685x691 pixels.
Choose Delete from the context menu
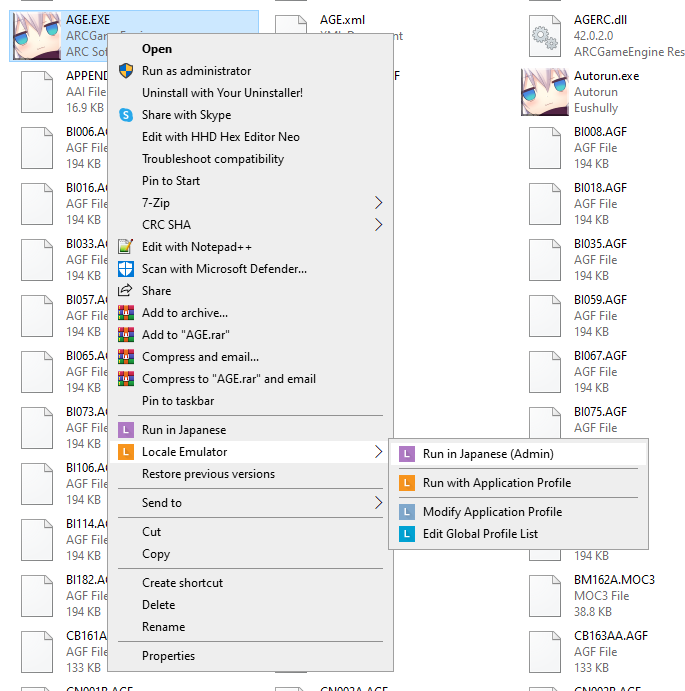tap(158, 605)
